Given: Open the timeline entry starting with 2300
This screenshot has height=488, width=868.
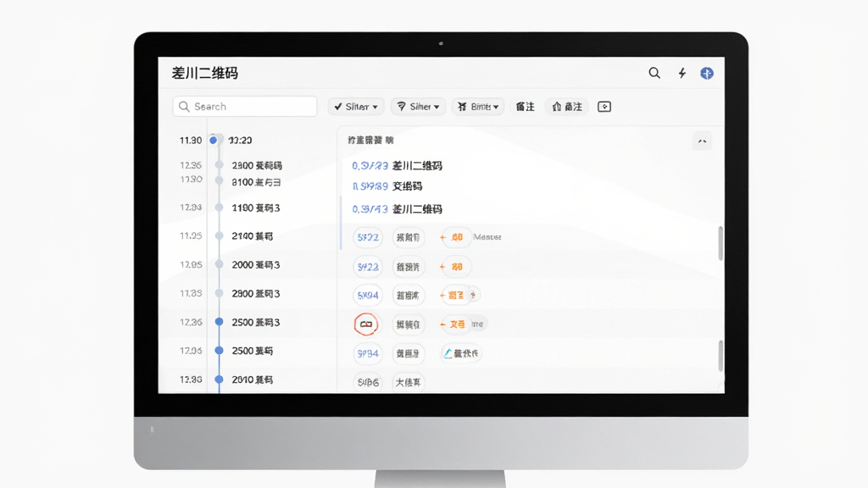Looking at the screenshot, I should coord(257,165).
